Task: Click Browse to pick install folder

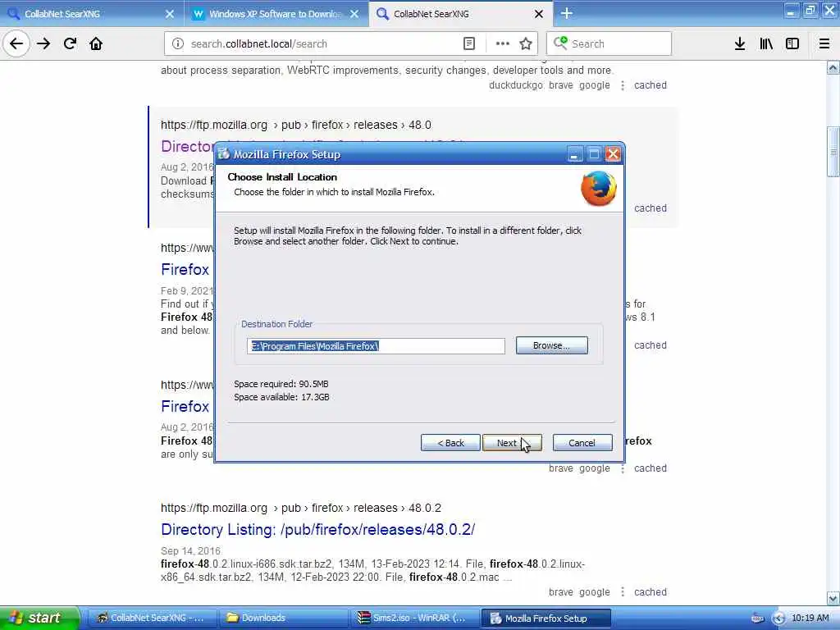Action: tap(552, 345)
